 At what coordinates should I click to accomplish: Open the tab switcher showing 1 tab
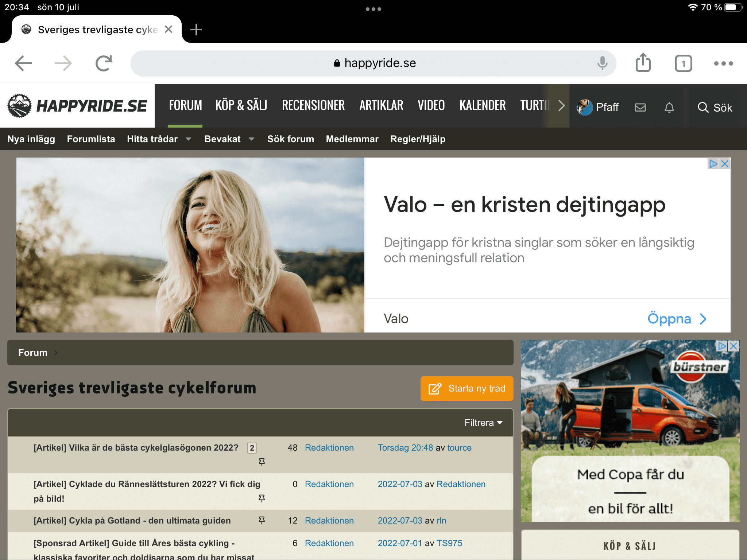coord(683,64)
